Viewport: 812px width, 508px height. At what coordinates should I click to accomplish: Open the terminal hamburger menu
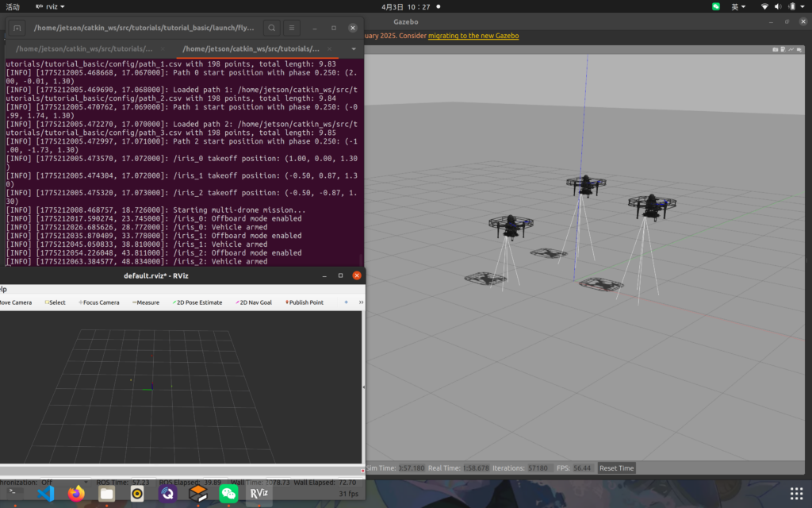pos(293,28)
